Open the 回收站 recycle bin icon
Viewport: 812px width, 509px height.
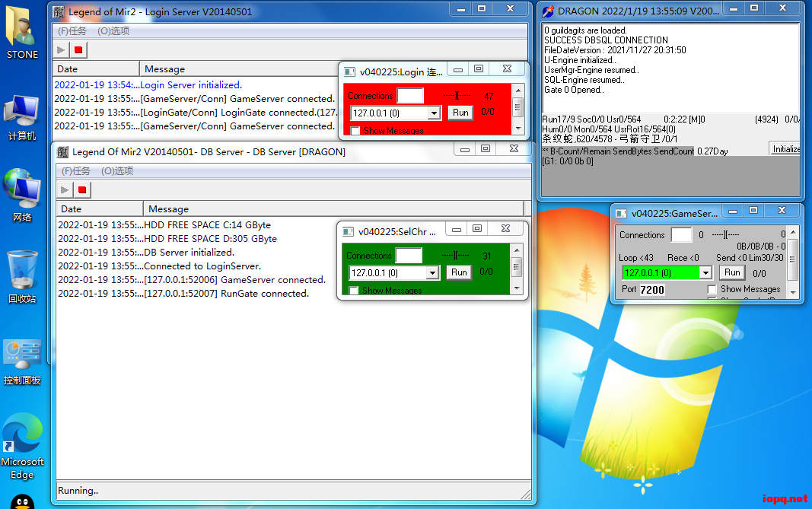22,276
